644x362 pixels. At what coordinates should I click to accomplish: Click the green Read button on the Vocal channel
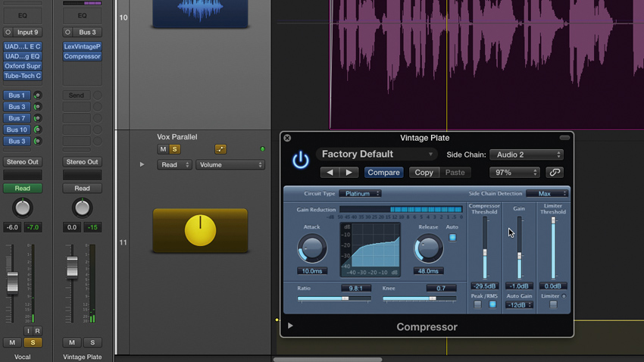(23, 189)
